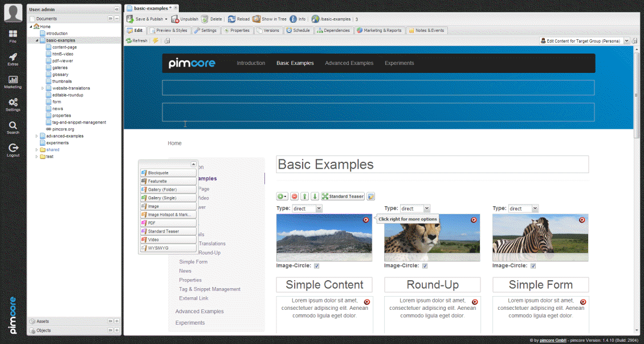The height and width of the screenshot is (344, 644).
Task: Expand the website-translations tree node
Action: coord(42,88)
